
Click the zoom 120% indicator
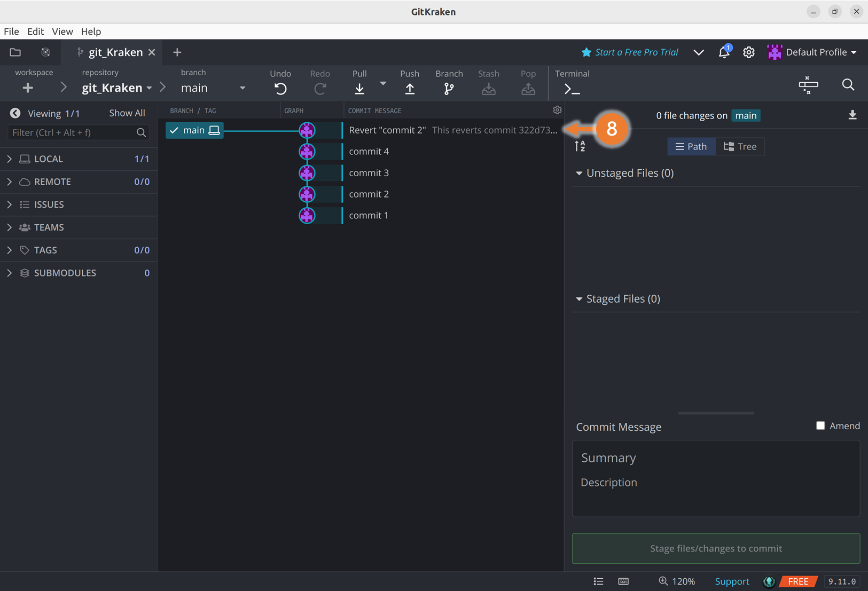[676, 581]
